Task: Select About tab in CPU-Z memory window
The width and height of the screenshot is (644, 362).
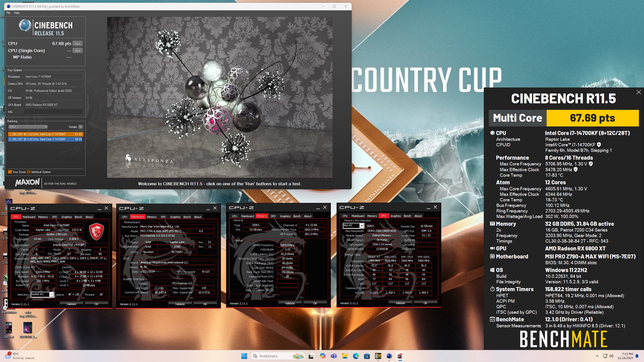Action: pyautogui.click(x=307, y=216)
